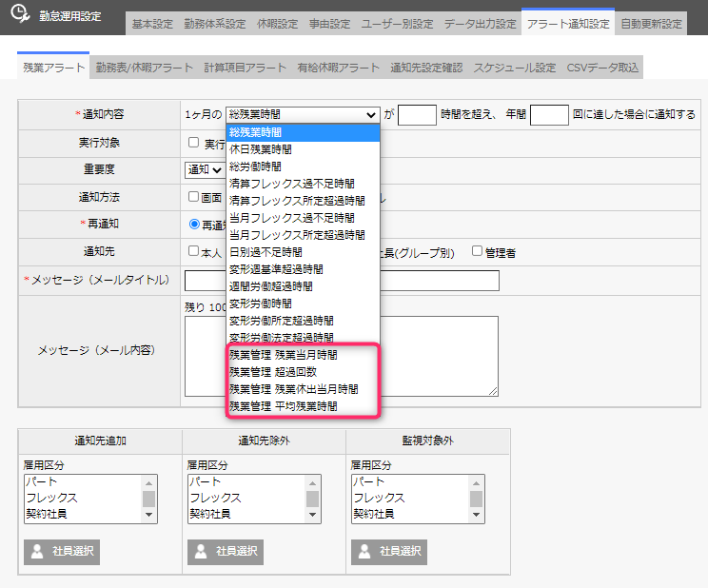
Task: Click the メッセージ（メールタイトル） input field
Action: click(x=342, y=281)
